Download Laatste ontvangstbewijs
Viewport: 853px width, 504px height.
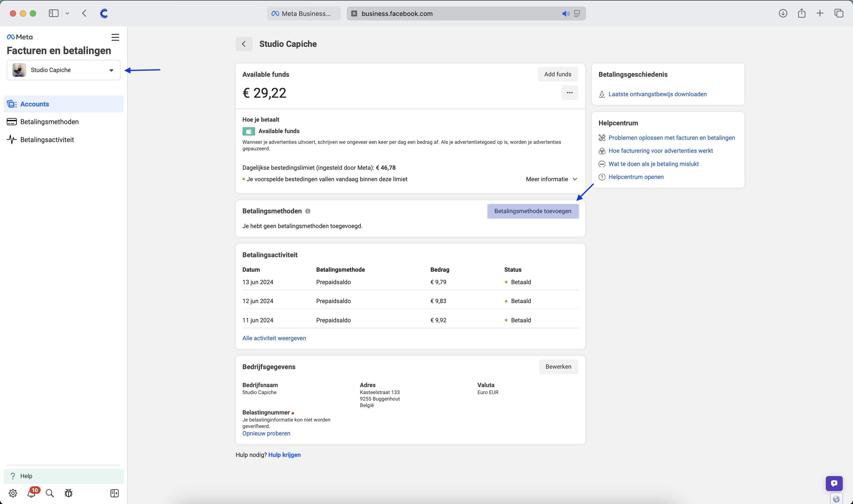(657, 94)
